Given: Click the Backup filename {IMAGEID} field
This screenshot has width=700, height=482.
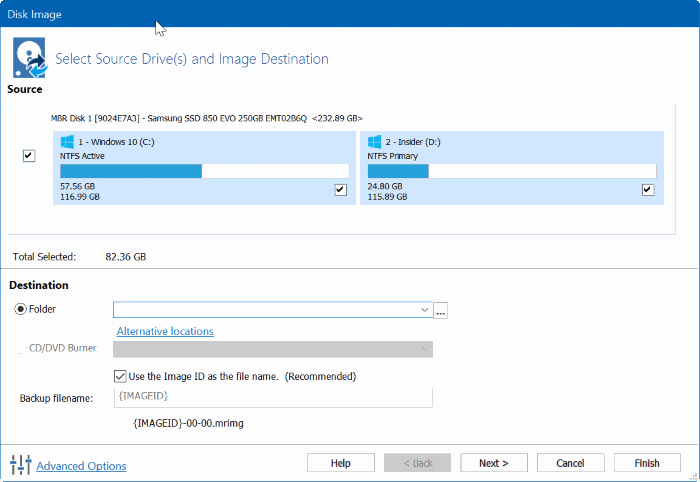Looking at the screenshot, I should 273,397.
